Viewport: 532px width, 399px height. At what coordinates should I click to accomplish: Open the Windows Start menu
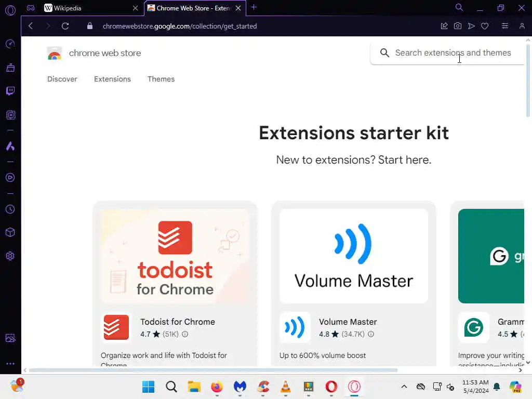pyautogui.click(x=148, y=387)
